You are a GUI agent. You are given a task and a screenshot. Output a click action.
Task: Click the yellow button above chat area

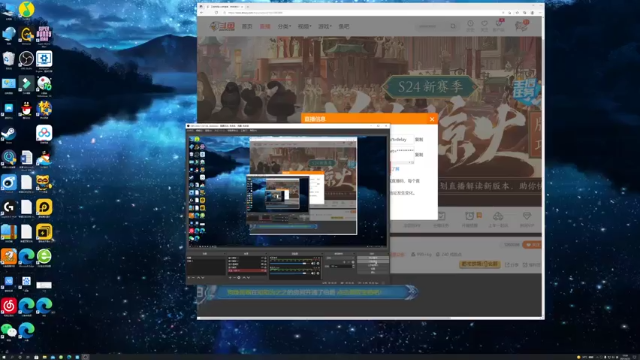(x=480, y=264)
